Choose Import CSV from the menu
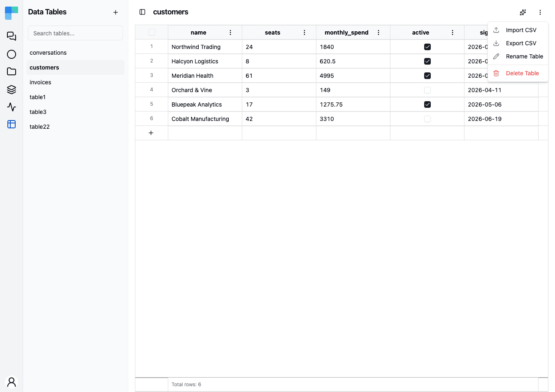This screenshot has width=555, height=392. [x=518, y=30]
